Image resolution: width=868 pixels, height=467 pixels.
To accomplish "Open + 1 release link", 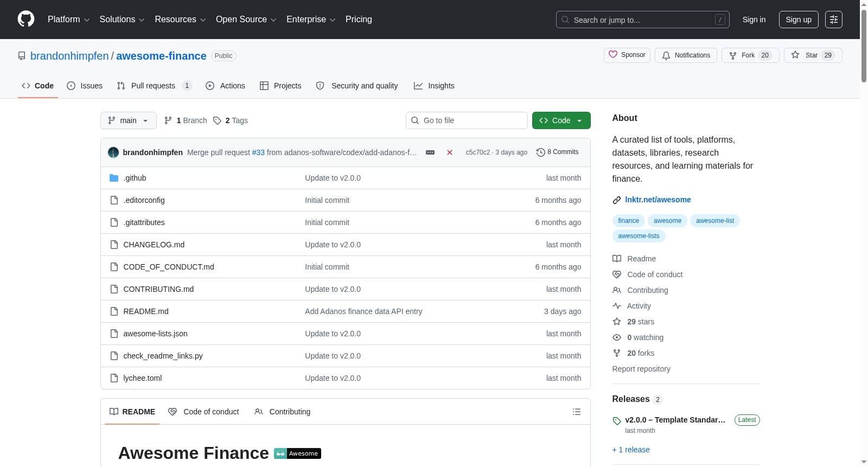I will [631, 450].
